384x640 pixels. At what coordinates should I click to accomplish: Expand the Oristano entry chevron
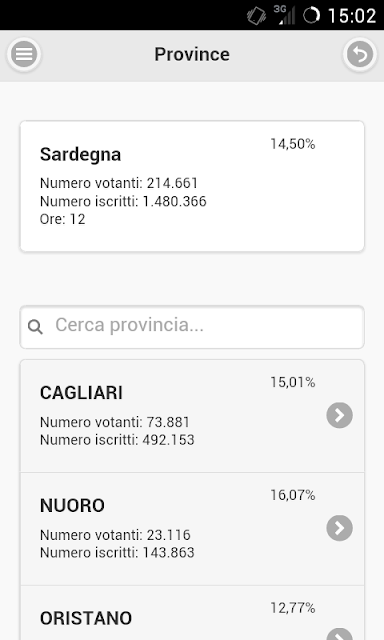pyautogui.click(x=340, y=634)
